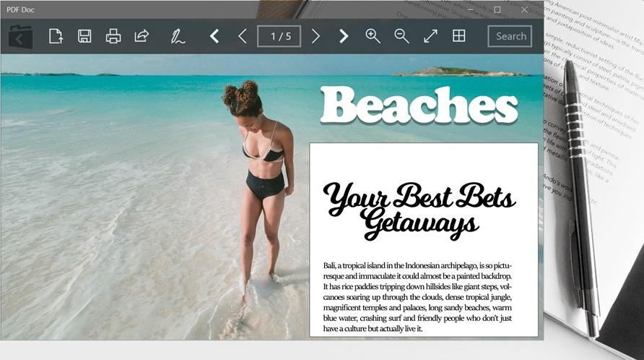Advance to next page with thin right arrow
644x360 pixels.
coord(316,36)
